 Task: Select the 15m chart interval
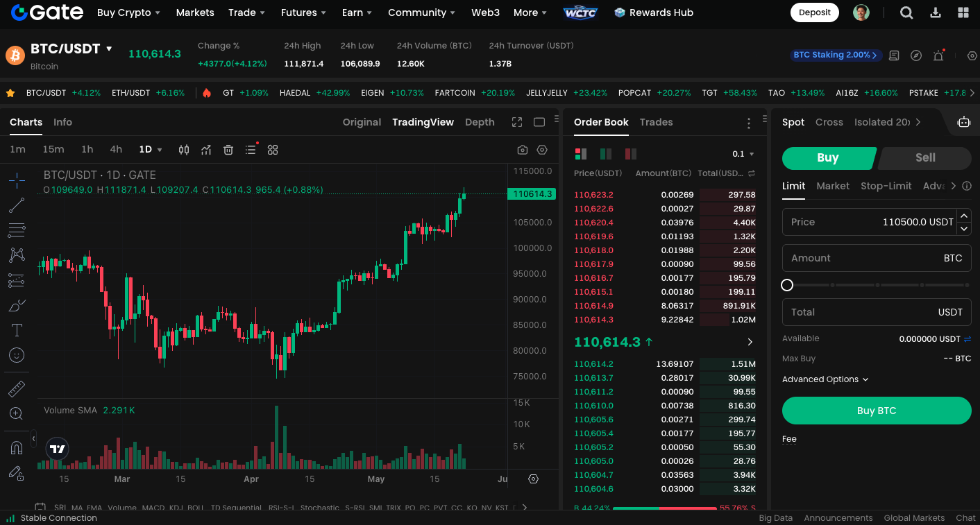(53, 150)
